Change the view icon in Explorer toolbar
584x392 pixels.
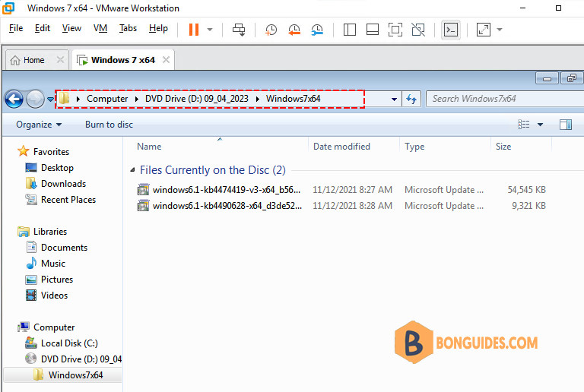pyautogui.click(x=523, y=125)
